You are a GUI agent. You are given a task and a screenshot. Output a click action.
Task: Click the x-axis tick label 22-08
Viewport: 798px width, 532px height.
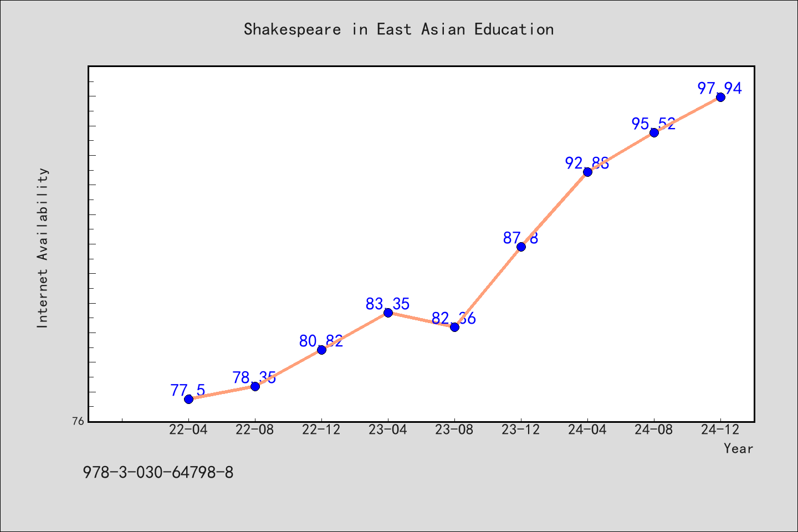click(x=255, y=429)
